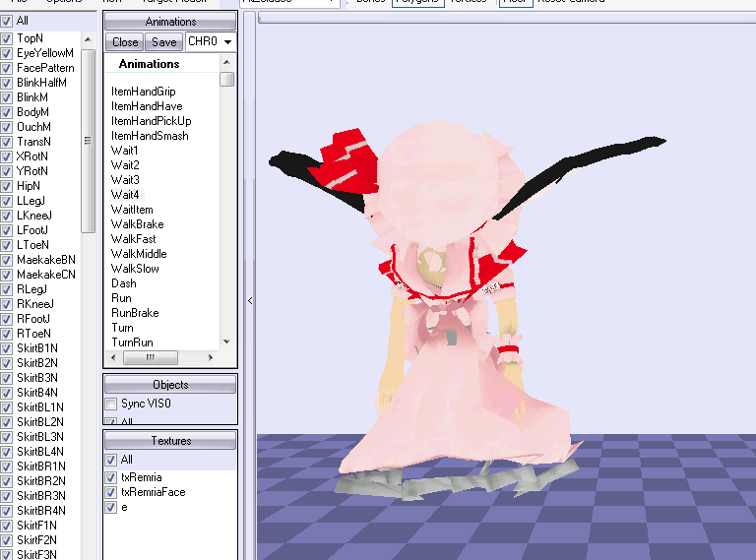Select the Run animation
This screenshot has width=756, height=560.
tap(121, 298)
